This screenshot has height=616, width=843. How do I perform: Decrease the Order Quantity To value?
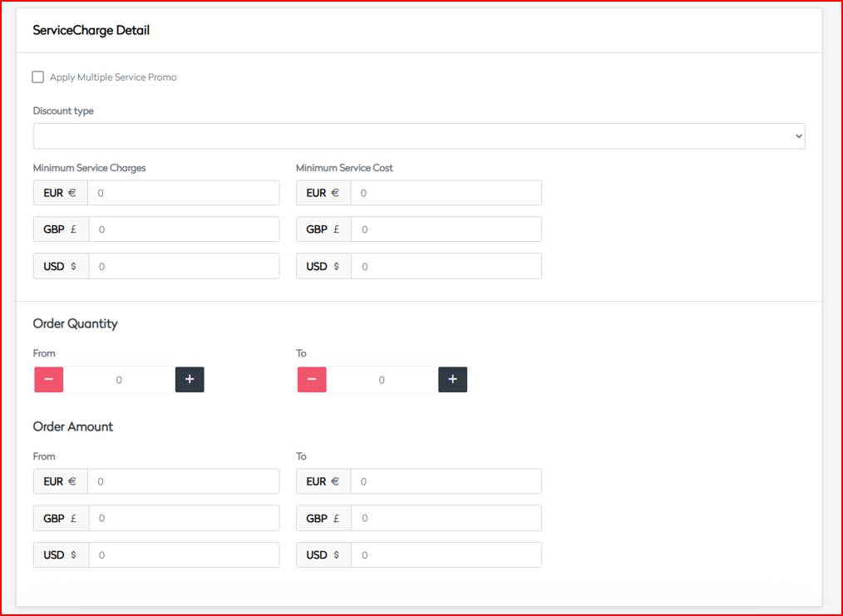tap(312, 380)
